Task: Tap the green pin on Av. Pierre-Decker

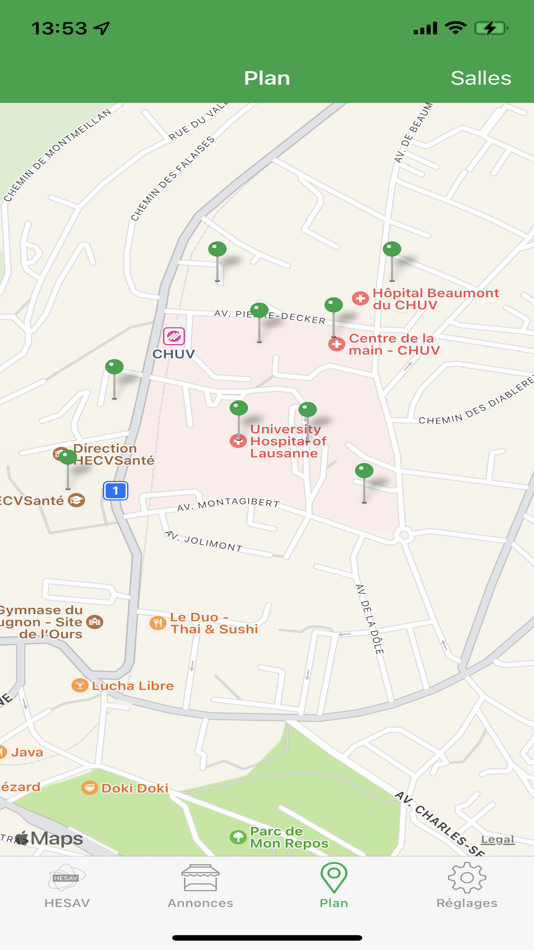Action: (259, 310)
